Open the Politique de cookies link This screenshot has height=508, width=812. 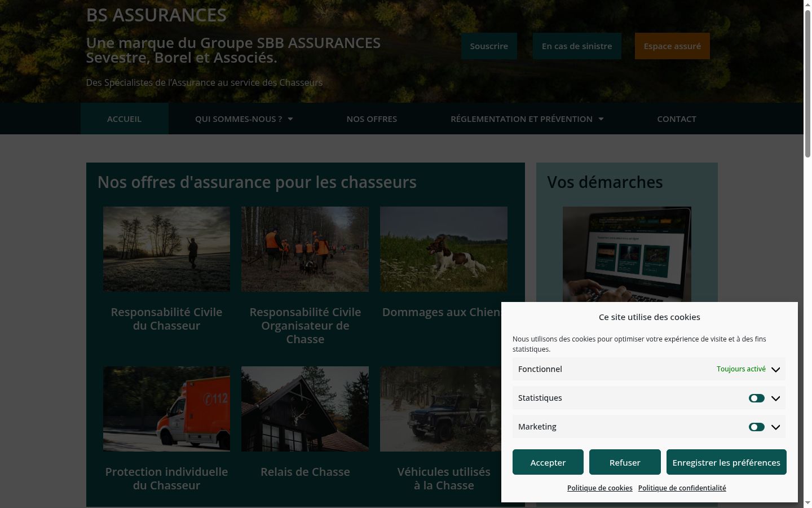(600, 488)
